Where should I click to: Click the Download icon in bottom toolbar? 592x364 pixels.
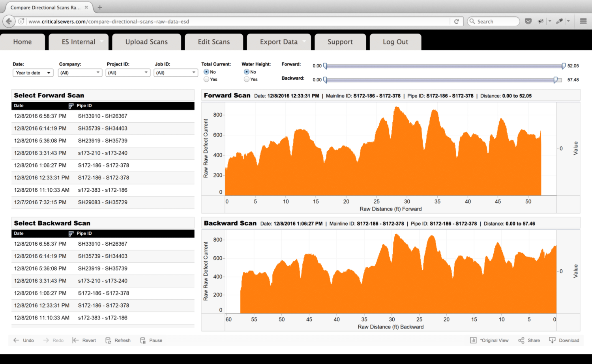552,340
